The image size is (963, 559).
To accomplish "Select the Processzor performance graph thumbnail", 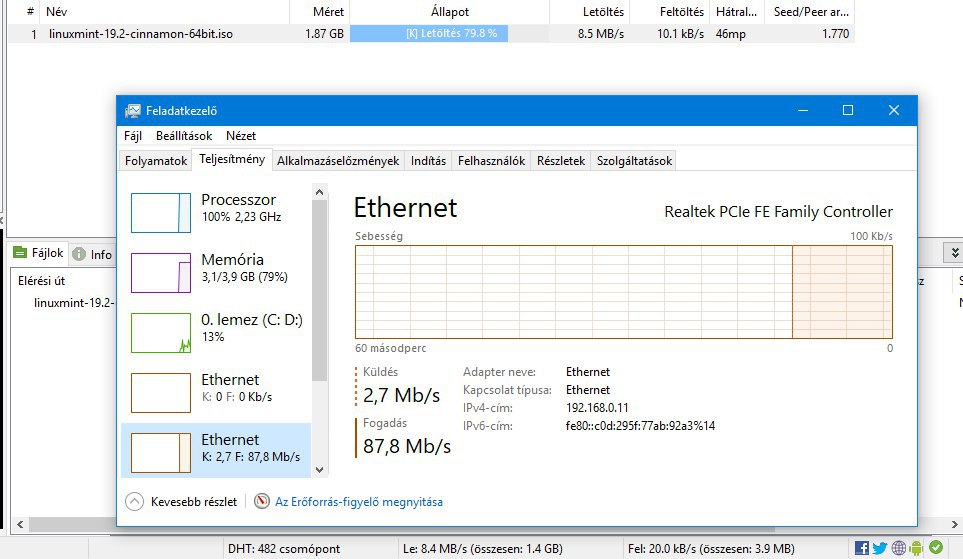I will [x=161, y=212].
